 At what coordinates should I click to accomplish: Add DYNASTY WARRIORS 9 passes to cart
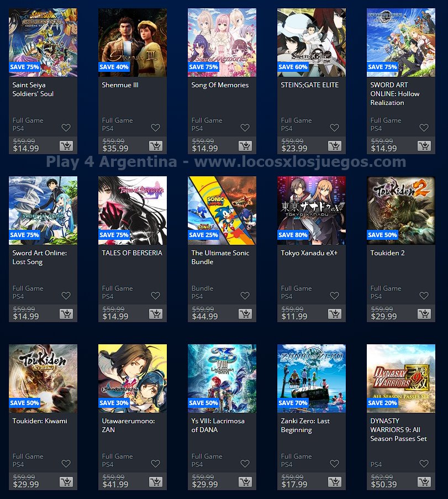pyautogui.click(x=424, y=482)
